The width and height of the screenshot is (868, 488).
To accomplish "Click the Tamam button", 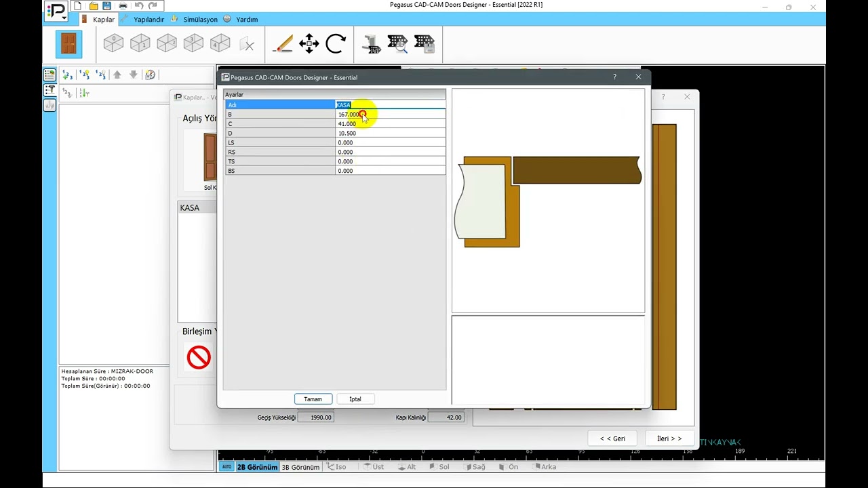I will point(313,399).
